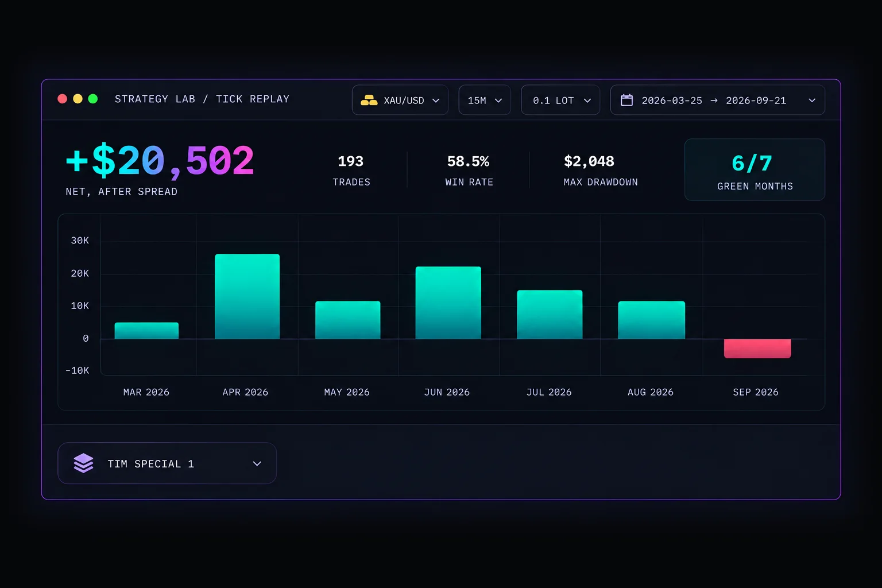
Task: Click the 193 trades value
Action: [x=351, y=161]
